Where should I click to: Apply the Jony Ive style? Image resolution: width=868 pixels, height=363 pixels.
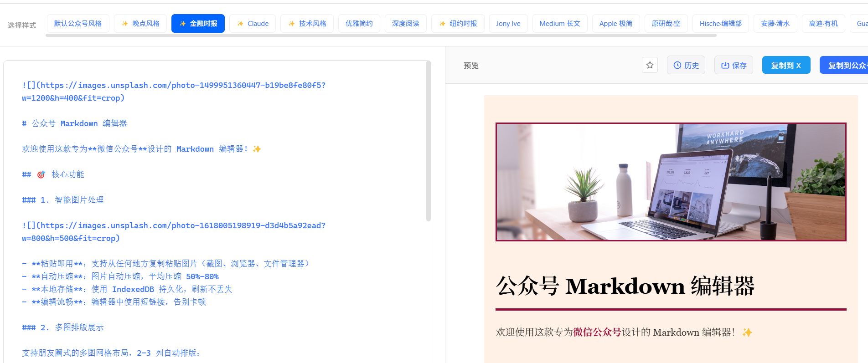click(508, 24)
